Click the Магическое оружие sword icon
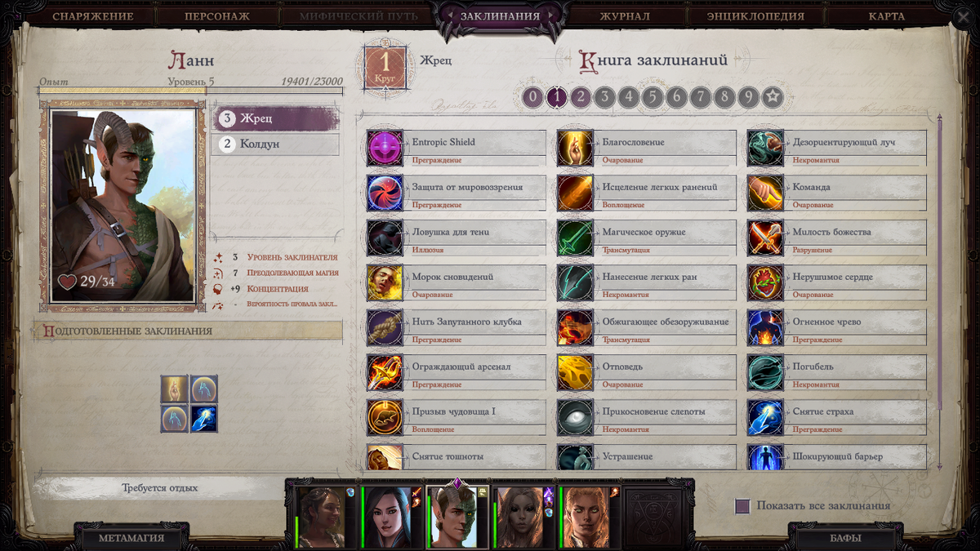 point(575,238)
